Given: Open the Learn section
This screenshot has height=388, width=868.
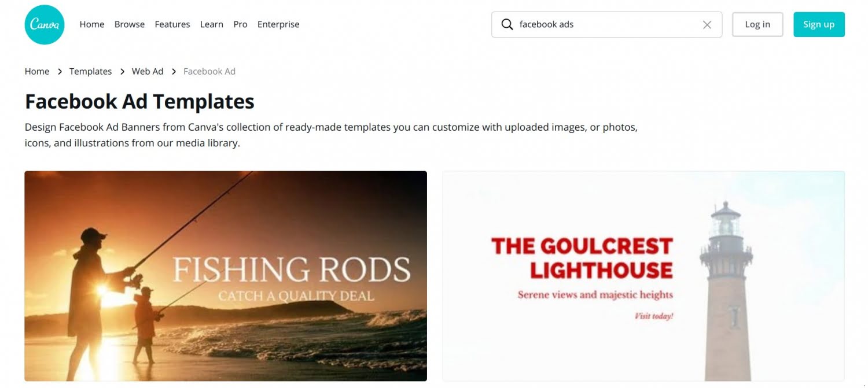Looking at the screenshot, I should pos(211,24).
